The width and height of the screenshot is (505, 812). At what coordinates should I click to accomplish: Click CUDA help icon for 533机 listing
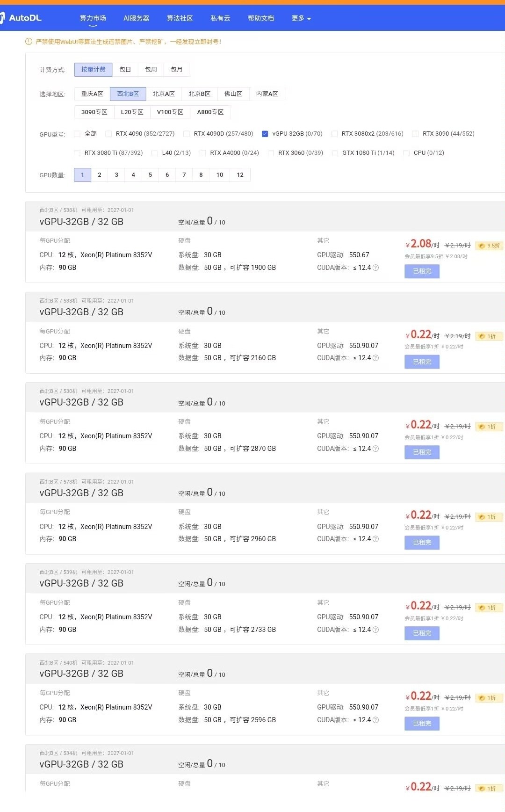point(375,358)
